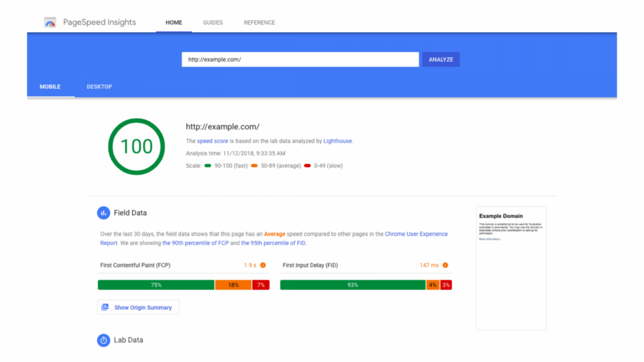Open the HOME tab
644x362 pixels.
[174, 23]
